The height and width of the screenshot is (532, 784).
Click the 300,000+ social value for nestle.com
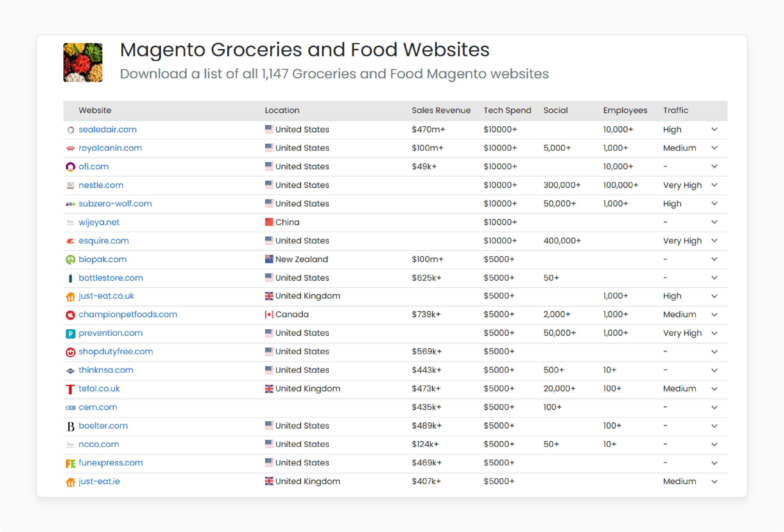(562, 185)
